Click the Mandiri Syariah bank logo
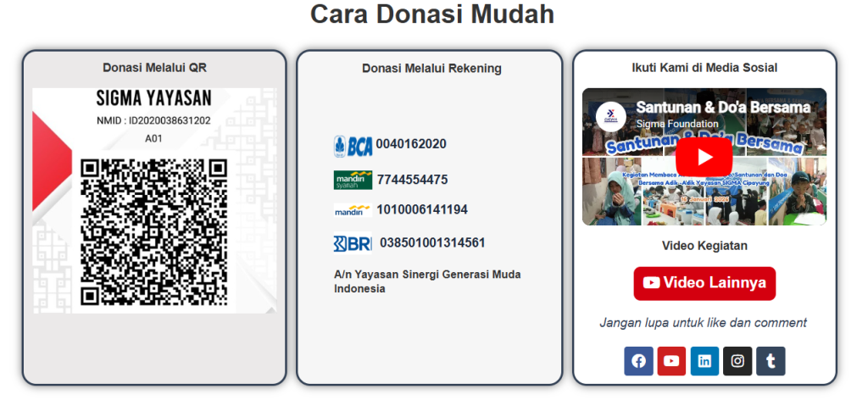This screenshot has width=868, height=417. tap(353, 180)
